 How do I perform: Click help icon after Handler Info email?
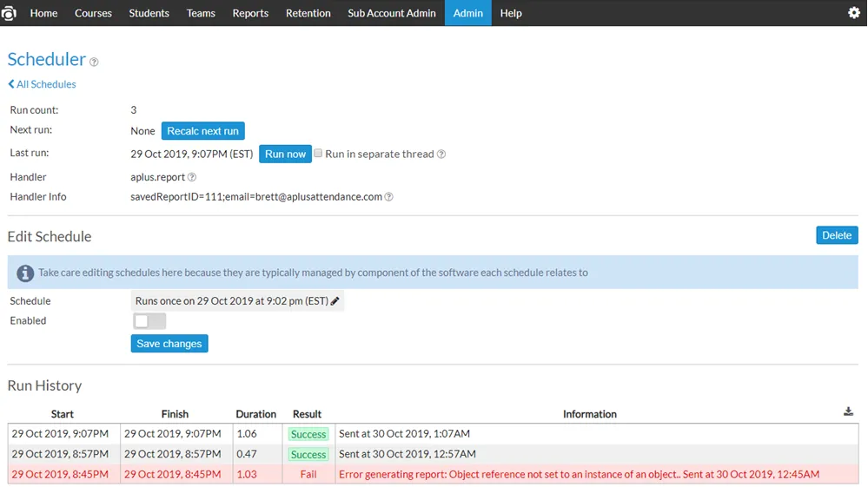pos(388,197)
